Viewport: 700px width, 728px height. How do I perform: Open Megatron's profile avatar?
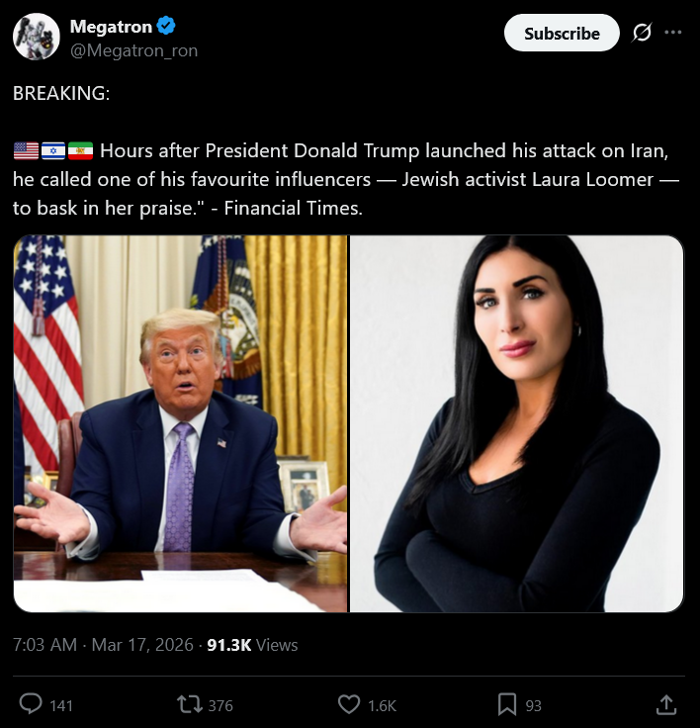tap(37, 37)
